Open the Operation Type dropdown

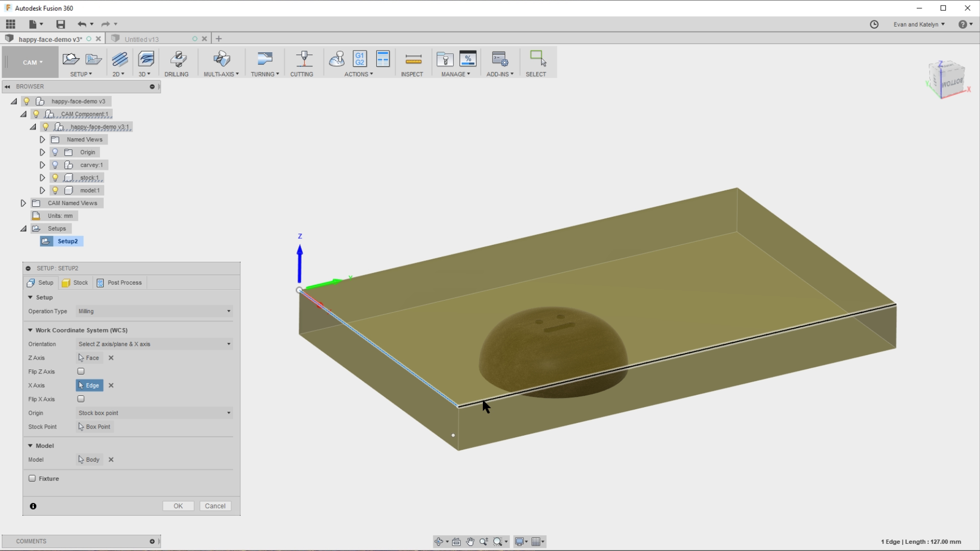tap(153, 311)
